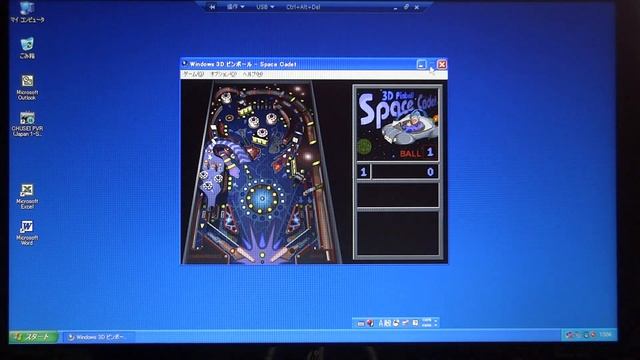Image resolution: width=640 pixels, height=360 pixels.
Task: Select the Microsoft Outlook desktop icon
Action: point(27,87)
